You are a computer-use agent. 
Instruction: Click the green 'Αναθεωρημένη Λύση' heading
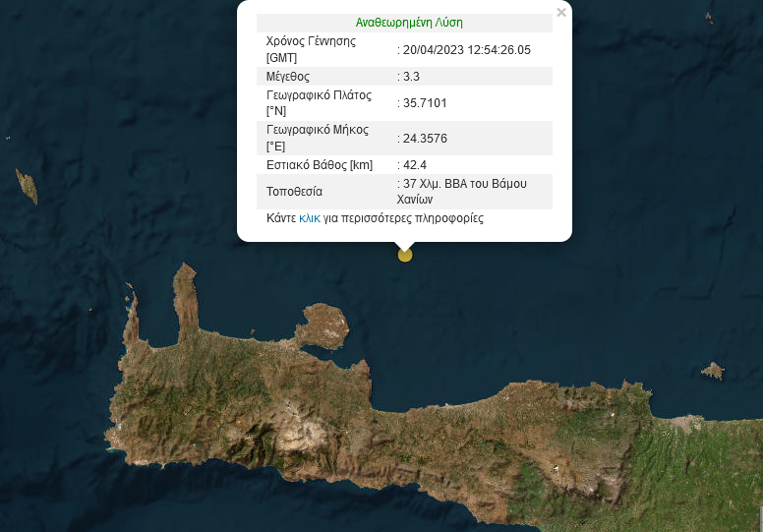[409, 23]
